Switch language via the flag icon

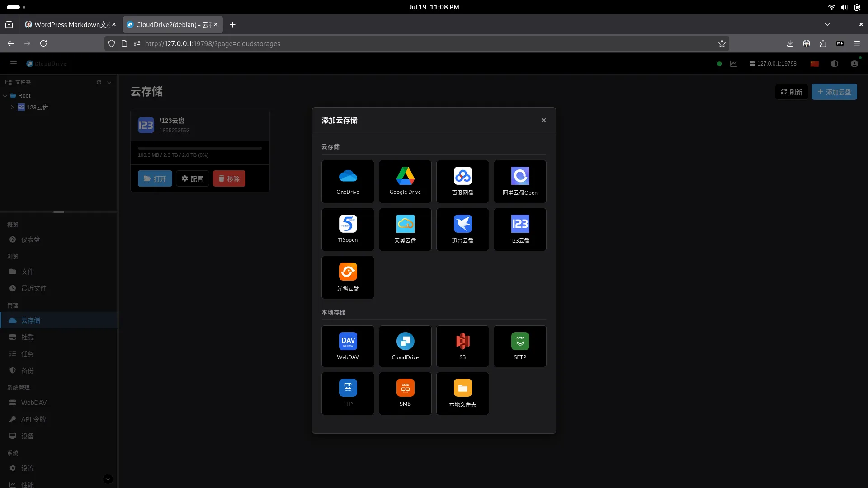(x=815, y=64)
